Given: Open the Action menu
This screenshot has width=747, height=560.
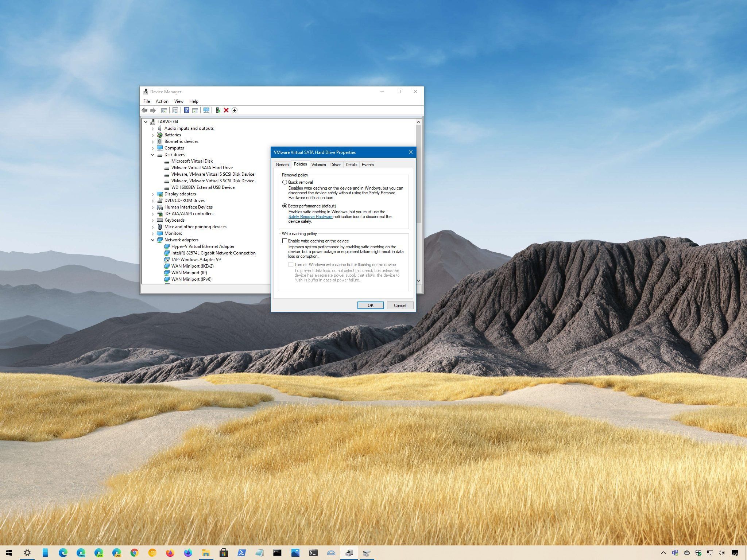Looking at the screenshot, I should (162, 101).
